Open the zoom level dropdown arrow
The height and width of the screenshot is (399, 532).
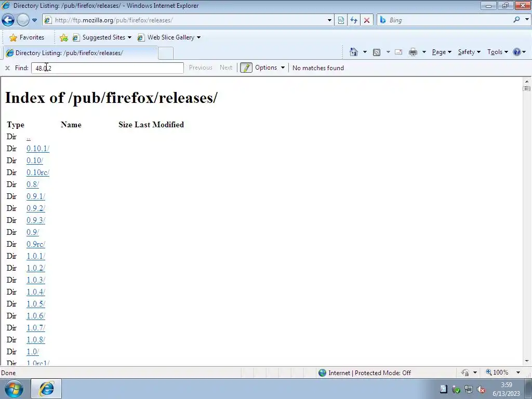(x=518, y=373)
